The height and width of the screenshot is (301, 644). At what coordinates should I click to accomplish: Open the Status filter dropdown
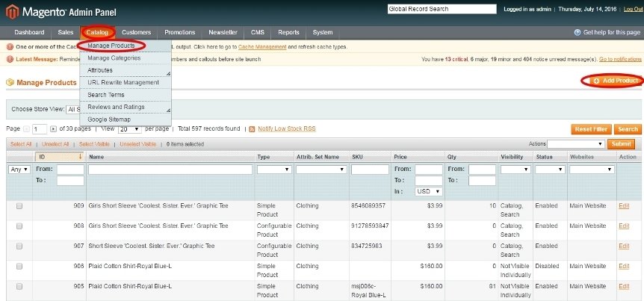pos(550,170)
